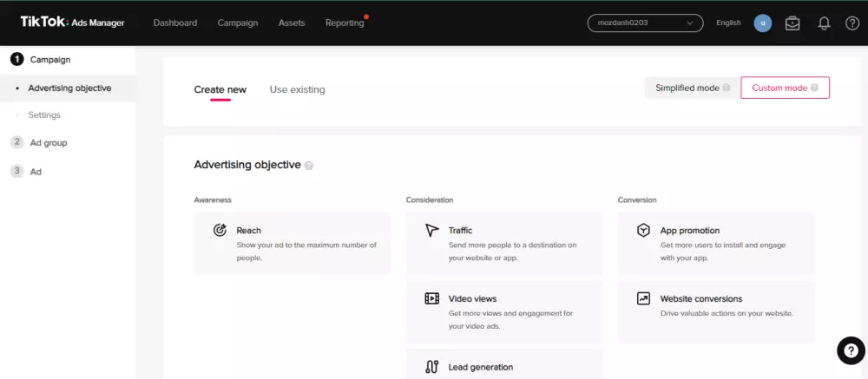
Task: Open the mozdanh0203 account dropdown
Action: click(645, 23)
